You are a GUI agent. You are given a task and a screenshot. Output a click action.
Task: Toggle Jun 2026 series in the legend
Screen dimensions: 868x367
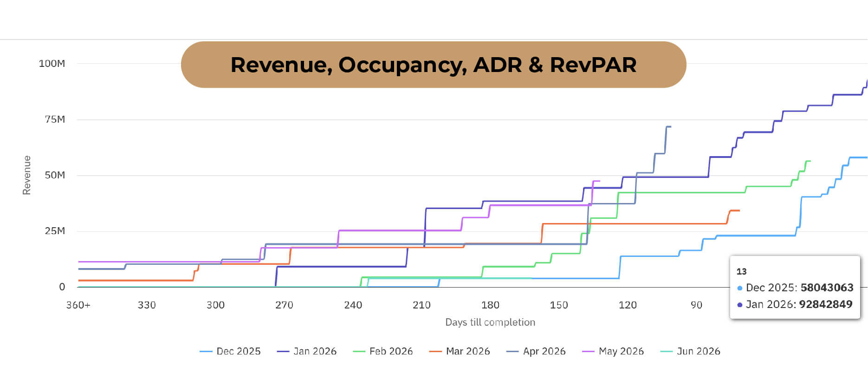pyautogui.click(x=690, y=351)
